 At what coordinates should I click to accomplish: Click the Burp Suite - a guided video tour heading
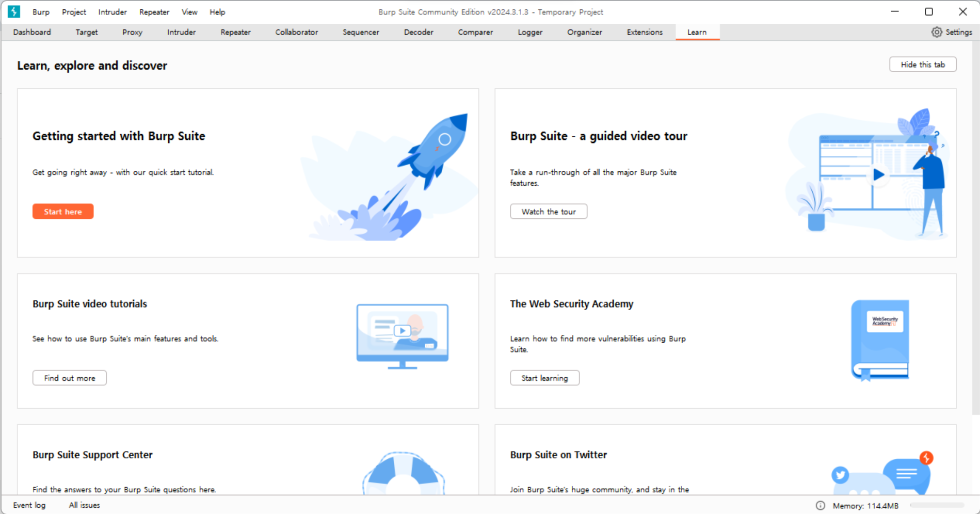[x=599, y=136]
